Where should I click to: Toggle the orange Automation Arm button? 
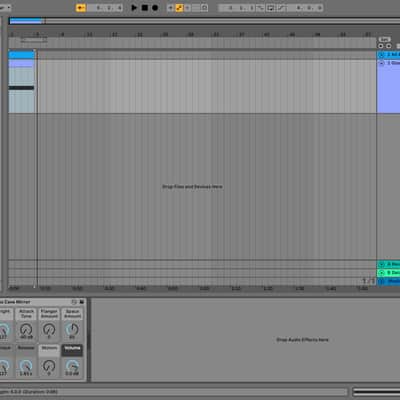(x=179, y=8)
